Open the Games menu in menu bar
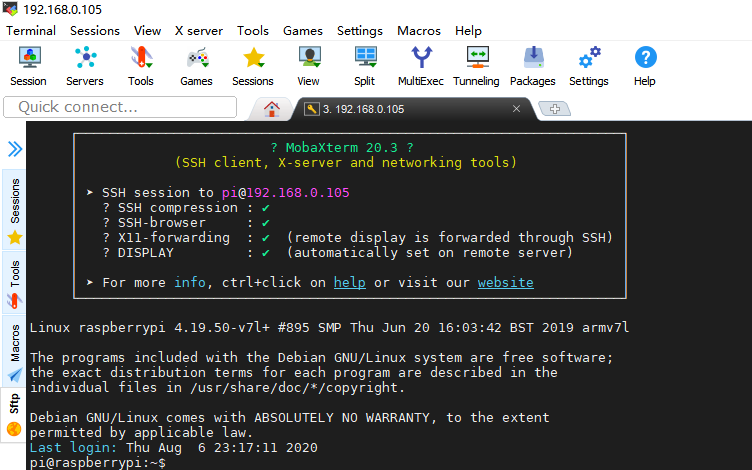This screenshot has width=752, height=470. pyautogui.click(x=303, y=31)
